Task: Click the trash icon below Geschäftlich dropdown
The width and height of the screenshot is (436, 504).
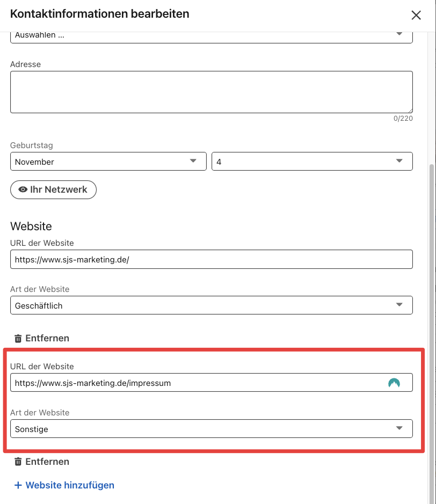Action: [18, 339]
